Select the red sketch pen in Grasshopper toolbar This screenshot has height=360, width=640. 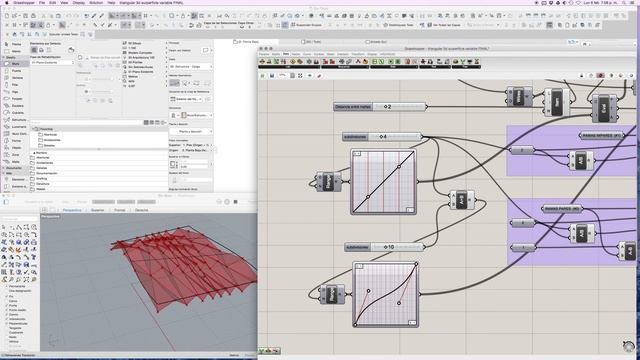pyautogui.click(x=319, y=76)
